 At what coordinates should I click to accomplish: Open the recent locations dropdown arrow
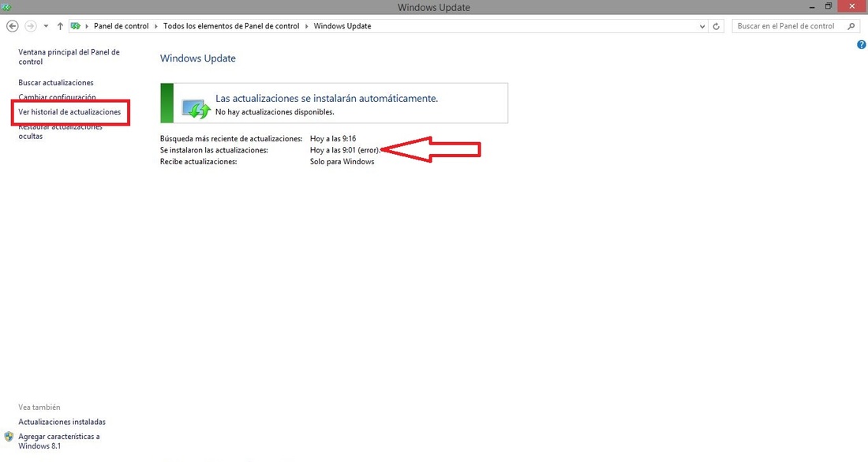coord(46,26)
